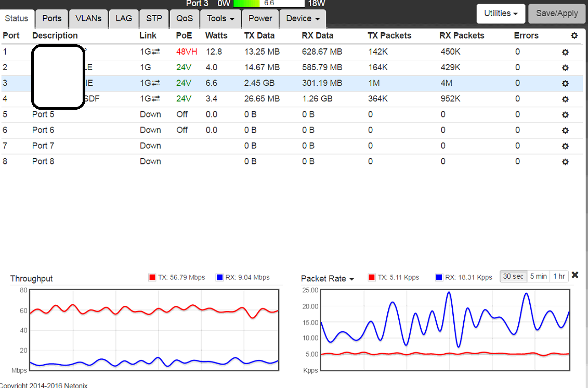Open the gear icon for port 8
The width and height of the screenshot is (588, 388).
coord(565,162)
